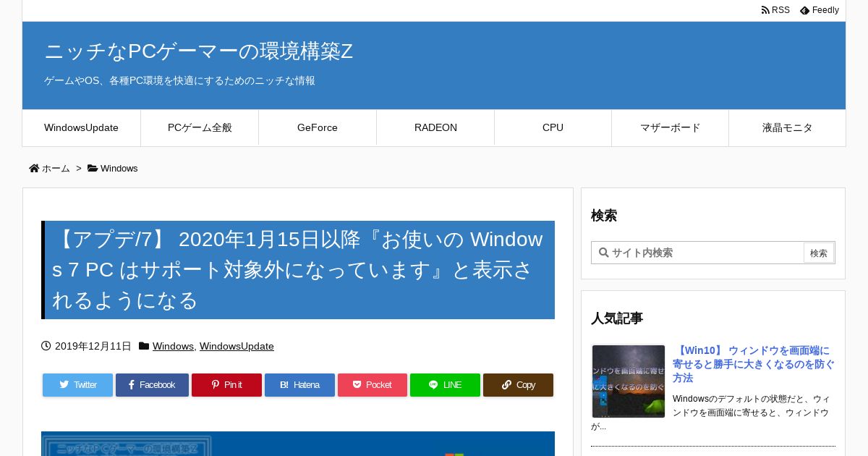
Task: Share the article on Twitter
Action: (77, 385)
